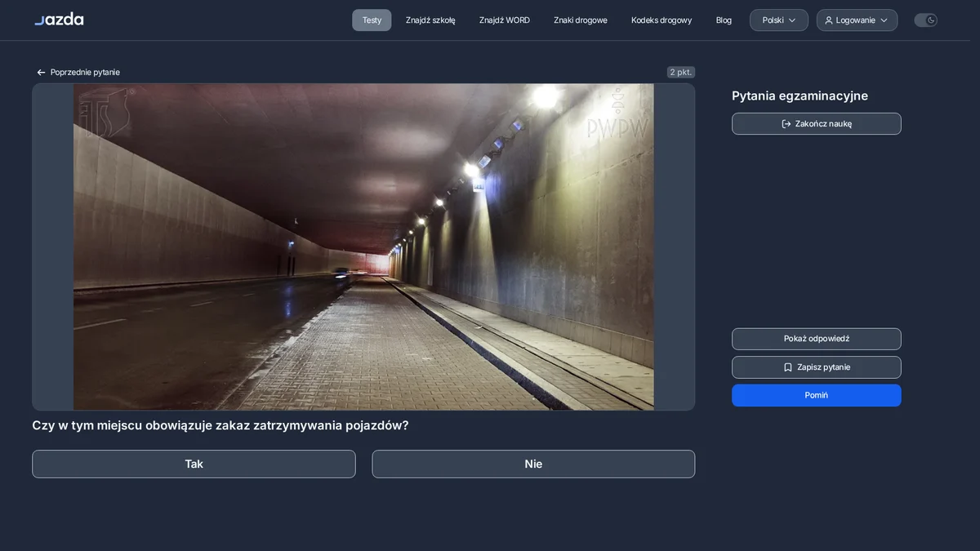Select the Tak answer
Screen dimensions: 980x551
194,464
